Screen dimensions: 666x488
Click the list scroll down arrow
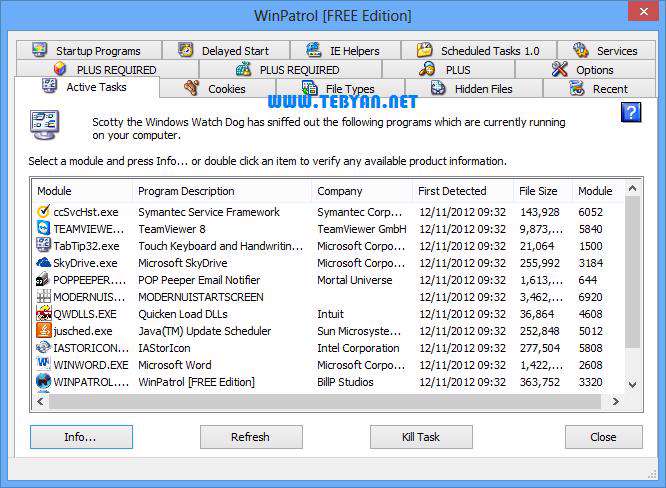[x=632, y=384]
